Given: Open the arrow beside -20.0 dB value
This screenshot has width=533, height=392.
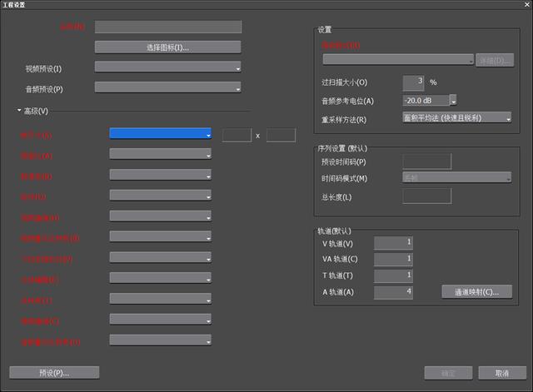Looking at the screenshot, I should tap(453, 101).
